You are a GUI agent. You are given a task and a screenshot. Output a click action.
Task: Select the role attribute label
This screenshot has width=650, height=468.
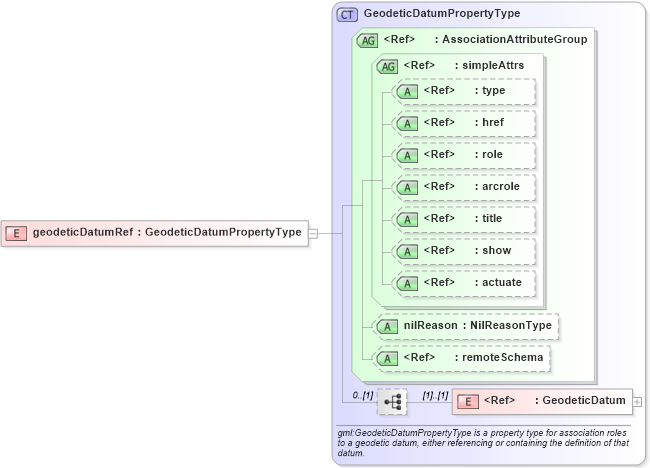pos(463,154)
